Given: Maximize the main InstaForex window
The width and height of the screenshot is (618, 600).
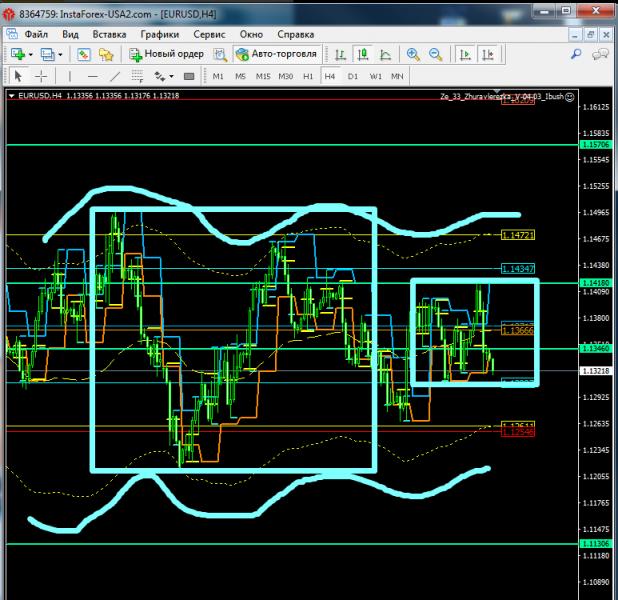Looking at the screenshot, I should pos(566,11).
